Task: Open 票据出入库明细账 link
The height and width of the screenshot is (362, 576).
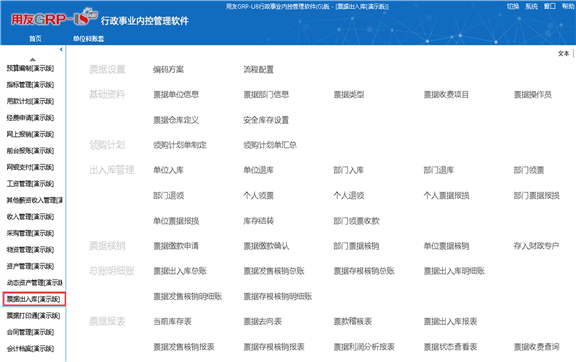Action: tap(454, 271)
